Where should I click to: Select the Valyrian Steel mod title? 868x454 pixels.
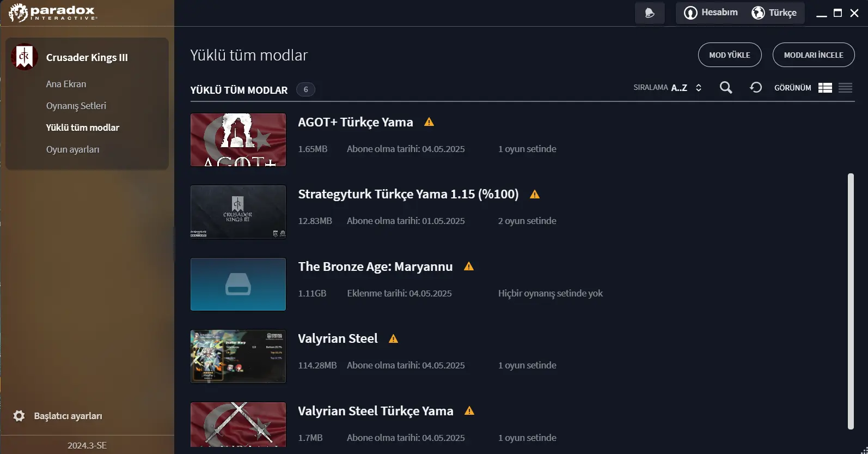[338, 338]
